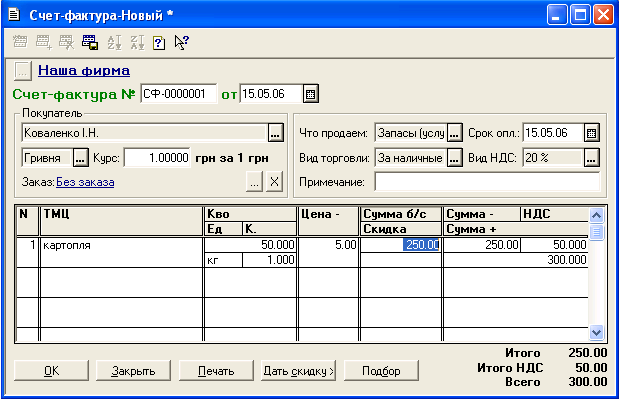Open calendar for Срок опл. date
The width and height of the screenshot is (619, 399).
(591, 133)
